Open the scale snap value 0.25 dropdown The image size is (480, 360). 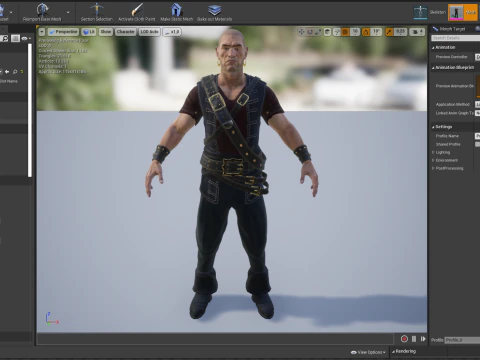(400, 32)
